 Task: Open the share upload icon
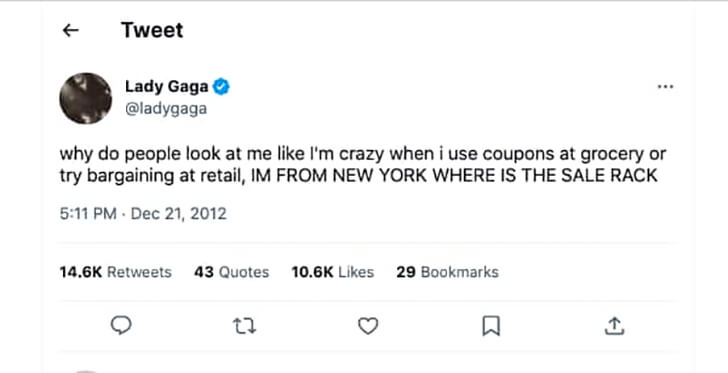click(x=614, y=326)
